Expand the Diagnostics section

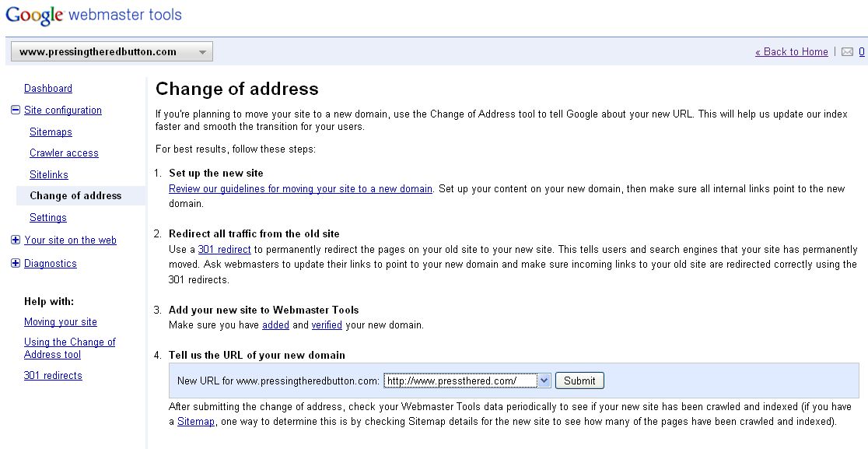tap(16, 263)
